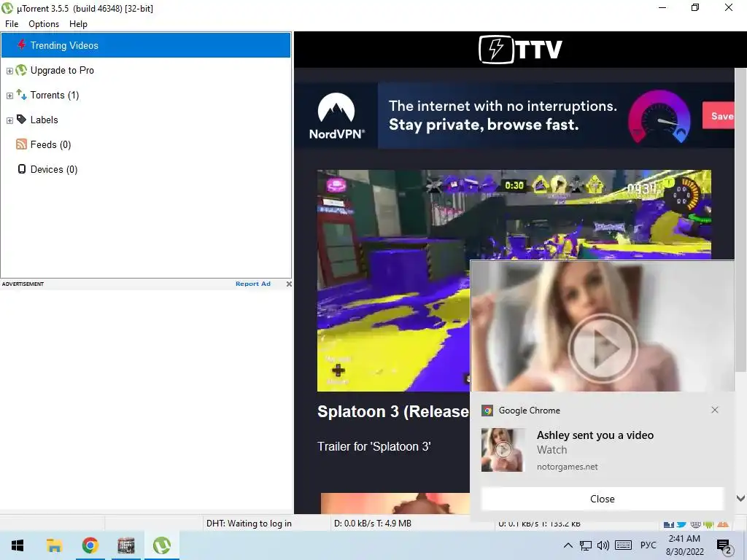Select Devices (0) in the sidebar
747x560 pixels.
pyautogui.click(x=54, y=169)
